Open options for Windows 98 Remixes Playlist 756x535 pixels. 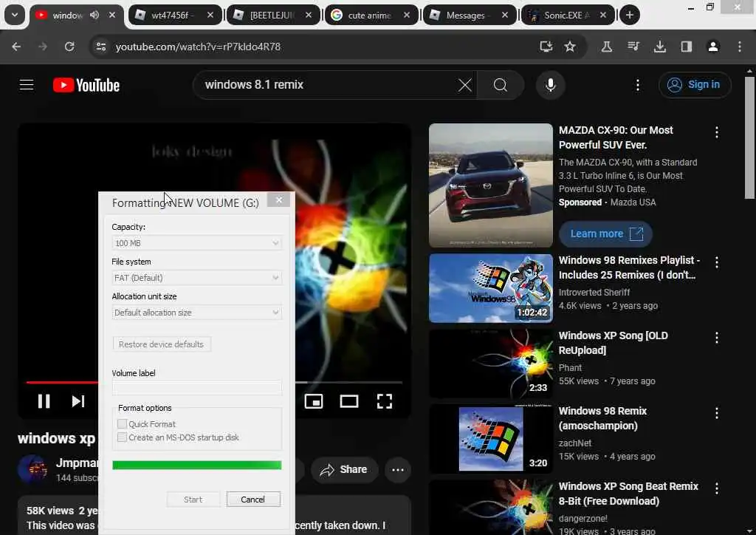point(717,262)
